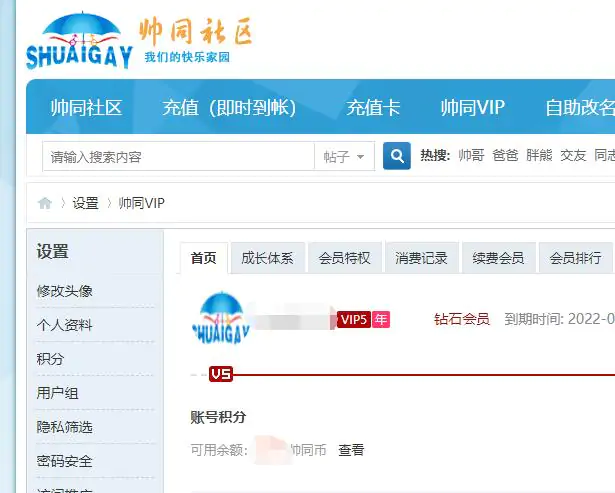Viewport: 615px width, 493px height.
Task: Click the blue search magnifier button
Action: tap(397, 156)
